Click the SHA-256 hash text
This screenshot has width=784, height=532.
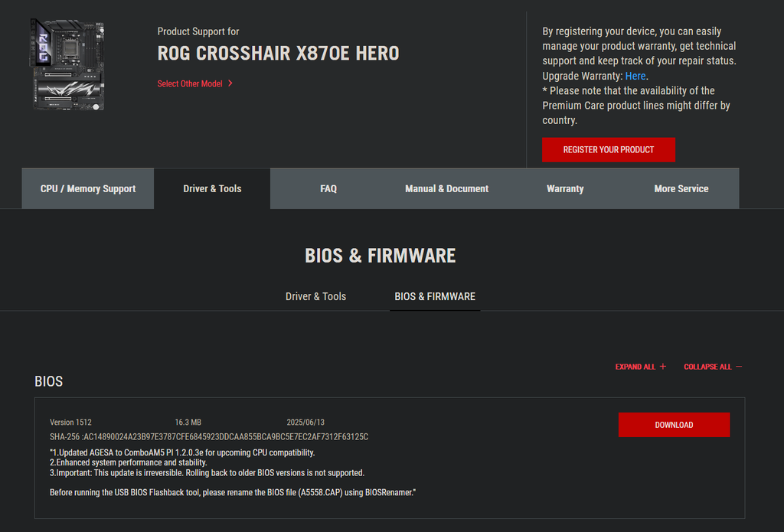coord(209,436)
